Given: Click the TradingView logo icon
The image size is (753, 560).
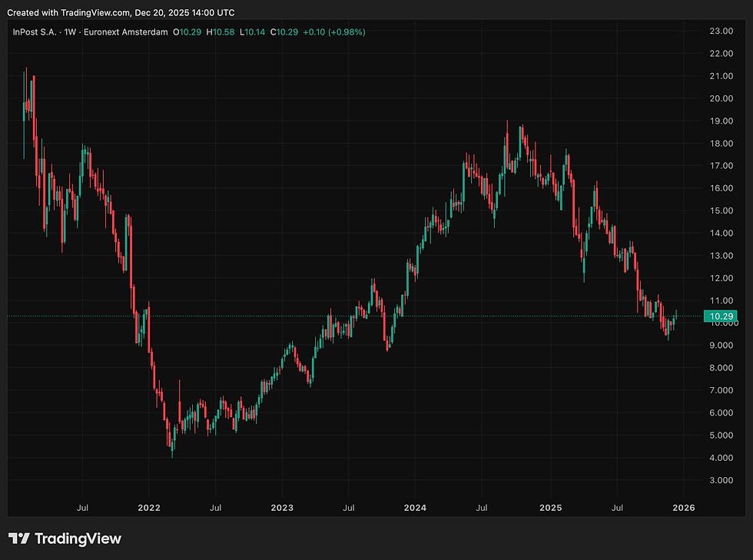Looking at the screenshot, I should (x=19, y=538).
